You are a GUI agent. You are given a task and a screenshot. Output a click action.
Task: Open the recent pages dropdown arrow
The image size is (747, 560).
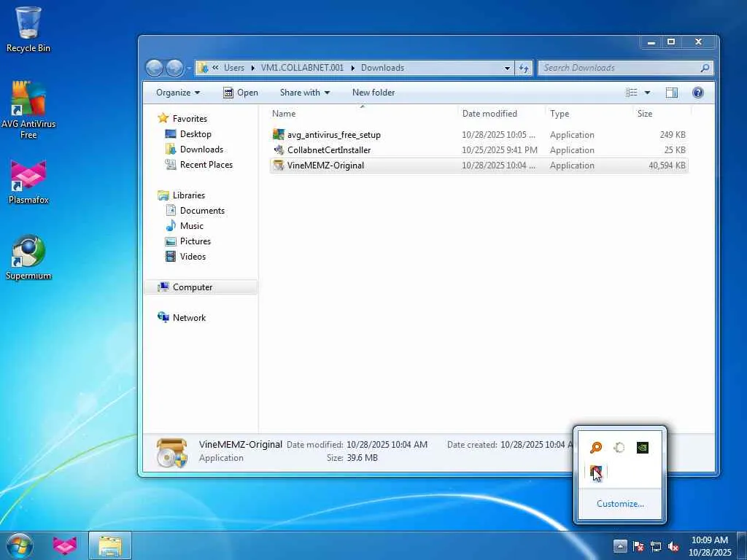click(x=189, y=69)
